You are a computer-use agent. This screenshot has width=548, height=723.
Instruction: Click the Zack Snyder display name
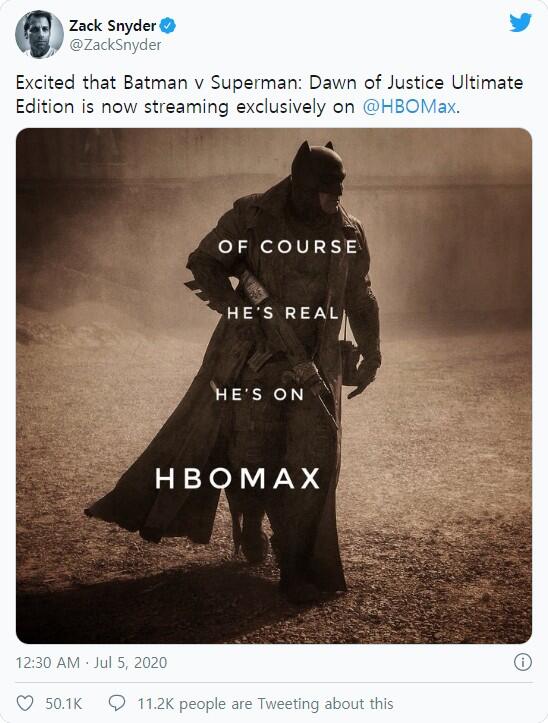pyautogui.click(x=113, y=26)
